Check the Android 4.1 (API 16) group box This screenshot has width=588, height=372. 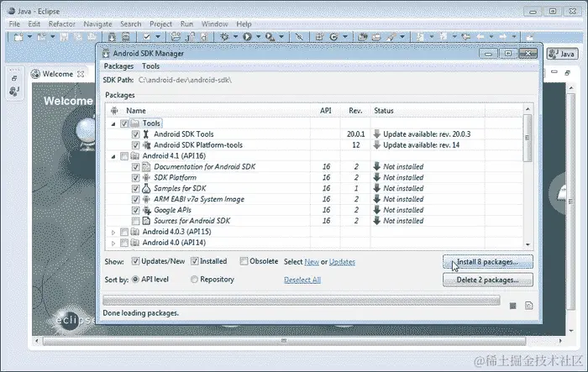pos(124,156)
